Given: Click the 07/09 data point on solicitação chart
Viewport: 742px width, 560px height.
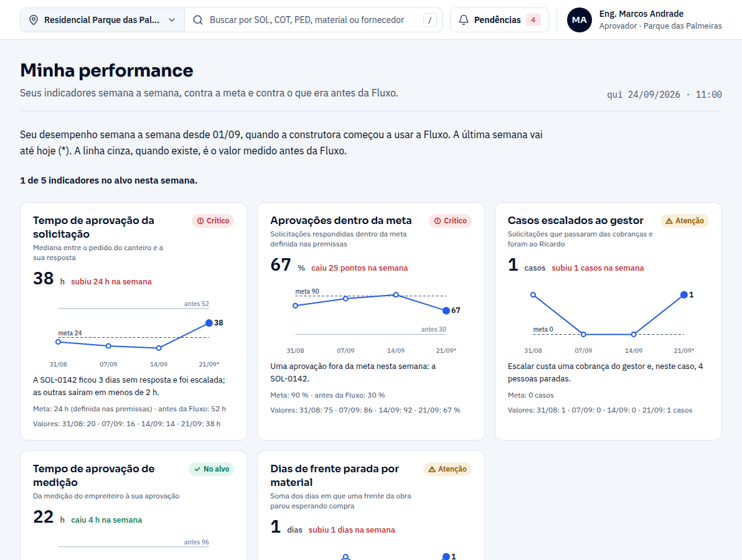Looking at the screenshot, I should [x=108, y=346].
